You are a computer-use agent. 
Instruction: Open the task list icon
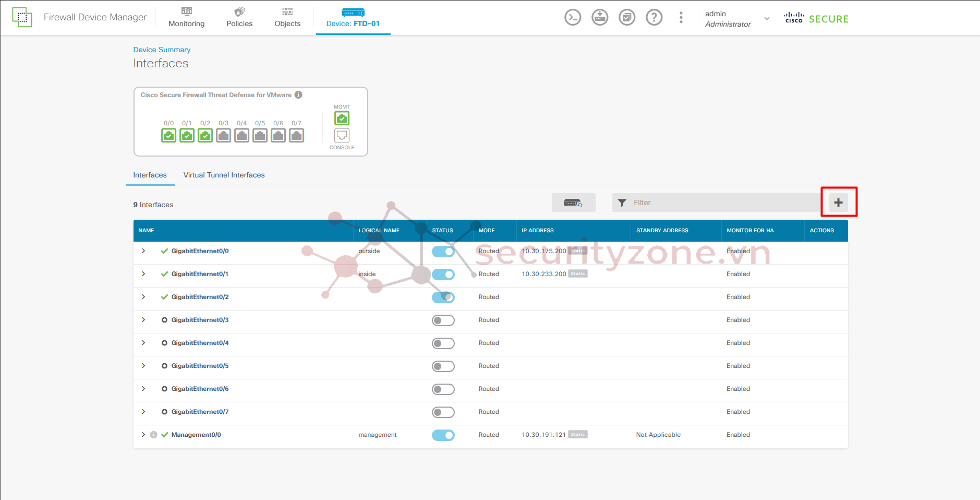(627, 18)
